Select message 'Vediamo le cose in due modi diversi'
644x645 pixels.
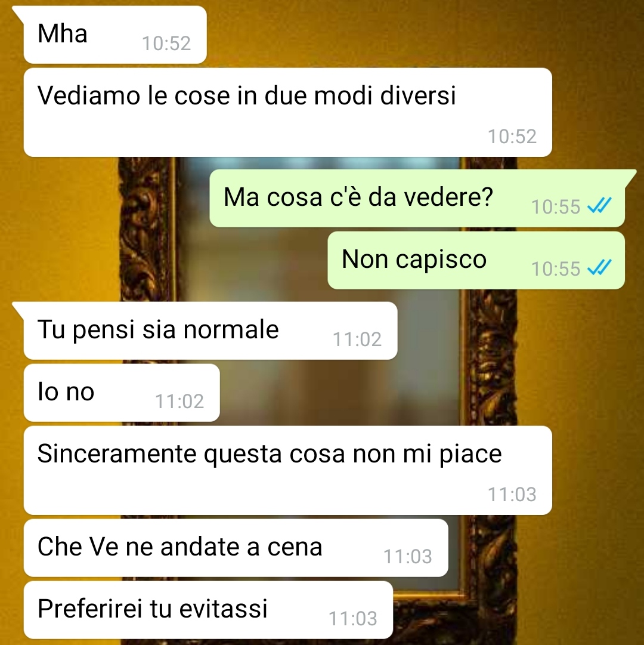coord(287,112)
